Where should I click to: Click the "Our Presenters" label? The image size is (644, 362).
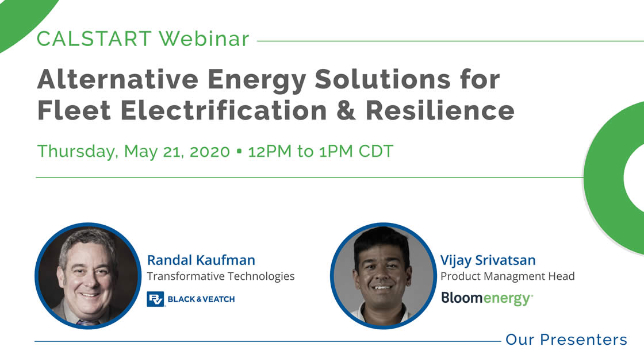566,340
